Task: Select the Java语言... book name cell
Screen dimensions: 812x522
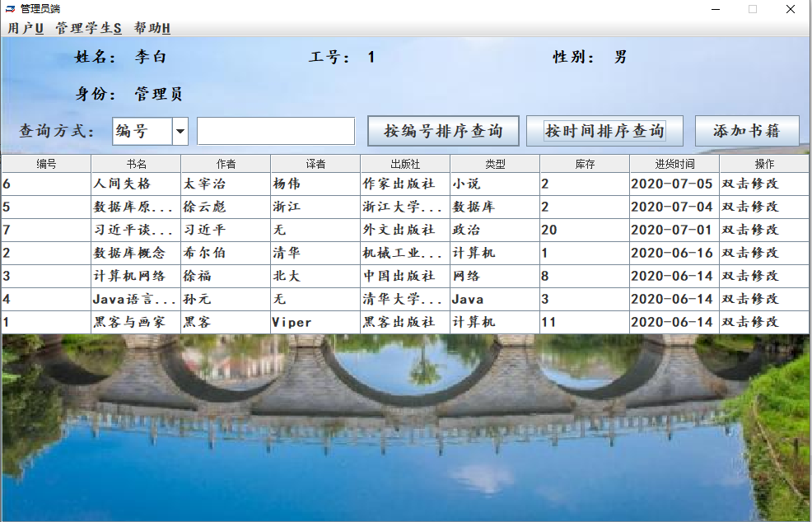Action: pos(136,300)
